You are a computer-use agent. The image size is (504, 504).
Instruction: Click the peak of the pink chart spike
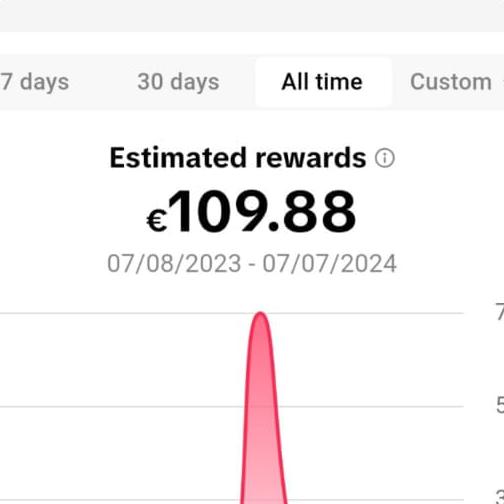(x=261, y=313)
